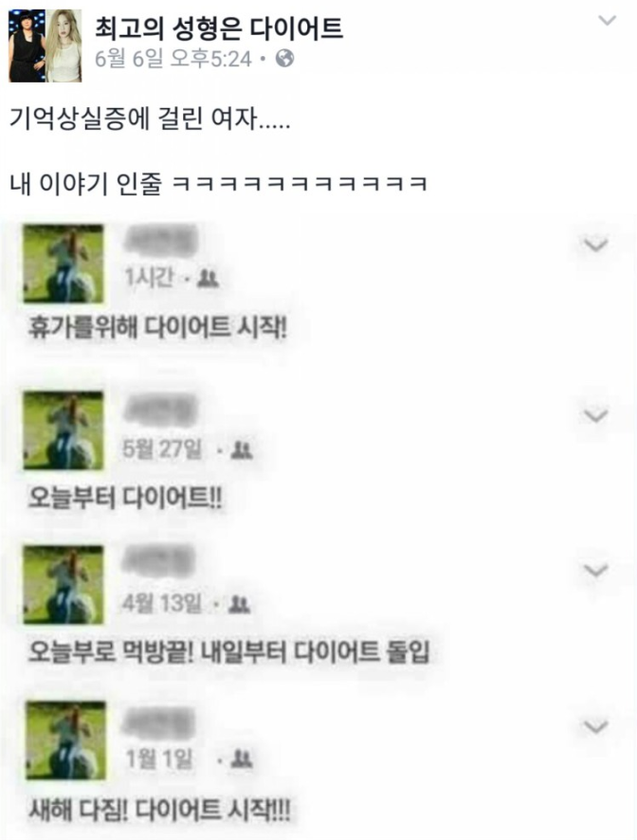Open avatar of the 휴가를위해 다이어트 시작 post
The height and width of the screenshot is (840, 637).
(64, 264)
